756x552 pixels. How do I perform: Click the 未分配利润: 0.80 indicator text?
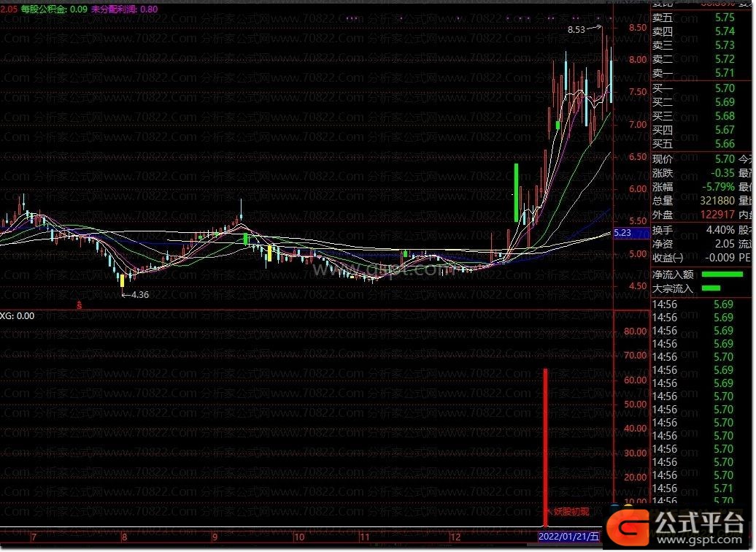click(124, 9)
